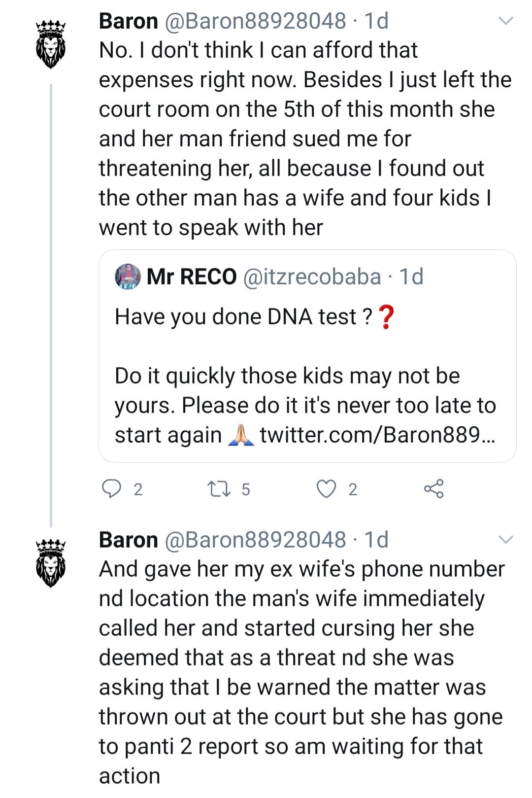Tap the reply icon on first tweet
This screenshot has height=798, width=532.
[x=111, y=488]
